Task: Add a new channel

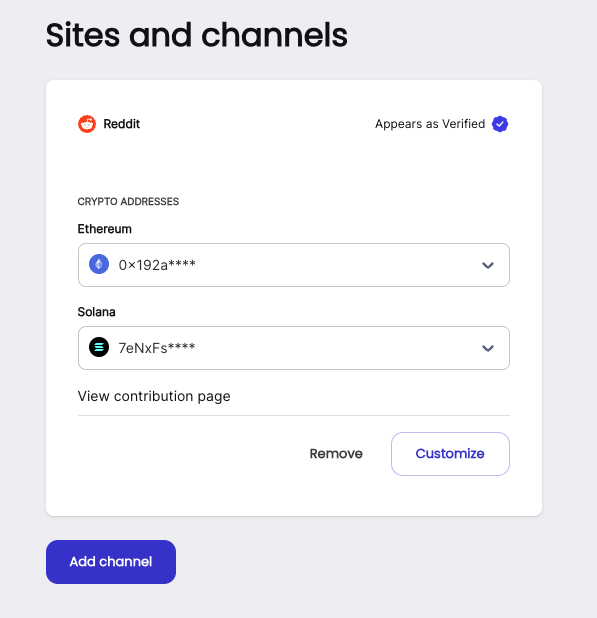Action: pos(111,562)
